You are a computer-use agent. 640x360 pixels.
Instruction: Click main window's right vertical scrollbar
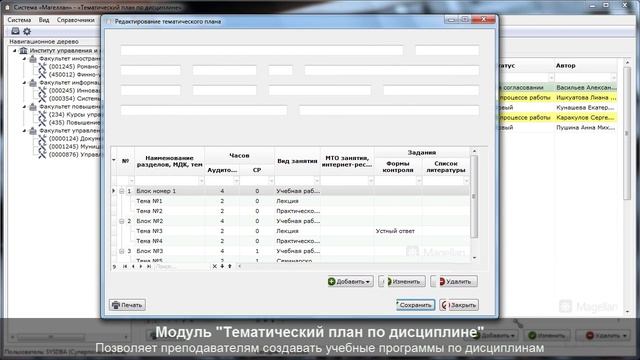coord(627,133)
